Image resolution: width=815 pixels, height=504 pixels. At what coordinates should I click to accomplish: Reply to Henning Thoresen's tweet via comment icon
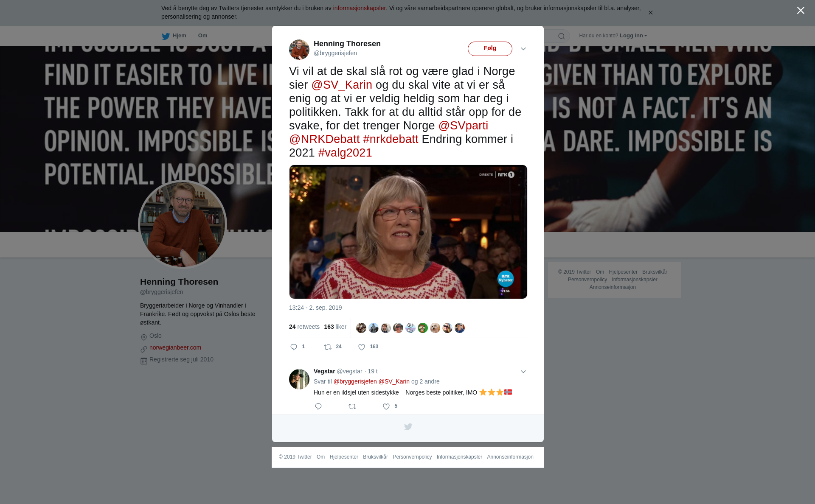coord(294,347)
